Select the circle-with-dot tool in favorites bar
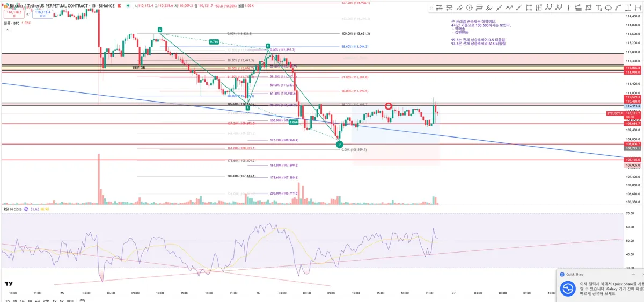Image resolution: width=644 pixels, height=302 pixels. tap(470, 8)
